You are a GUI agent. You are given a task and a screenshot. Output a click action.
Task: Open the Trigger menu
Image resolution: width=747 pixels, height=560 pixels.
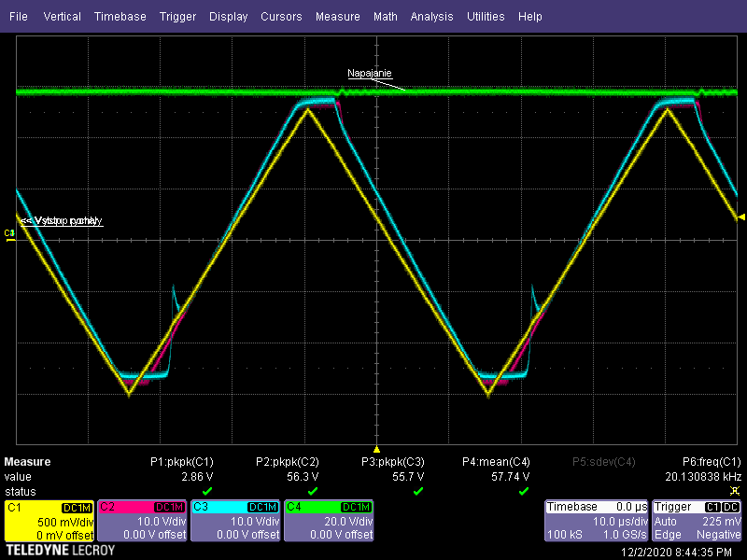coord(177,17)
